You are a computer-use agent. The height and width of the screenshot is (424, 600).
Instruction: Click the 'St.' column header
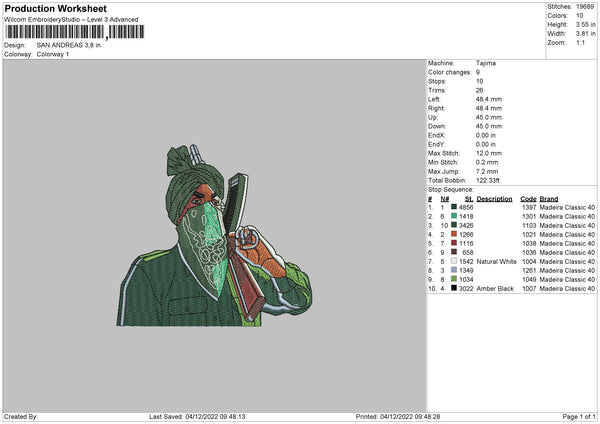click(x=469, y=199)
